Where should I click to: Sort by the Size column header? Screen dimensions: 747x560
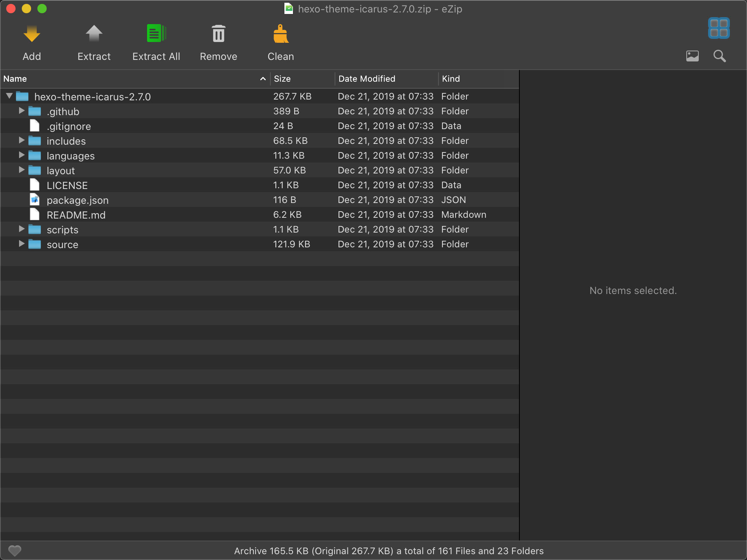pyautogui.click(x=303, y=79)
